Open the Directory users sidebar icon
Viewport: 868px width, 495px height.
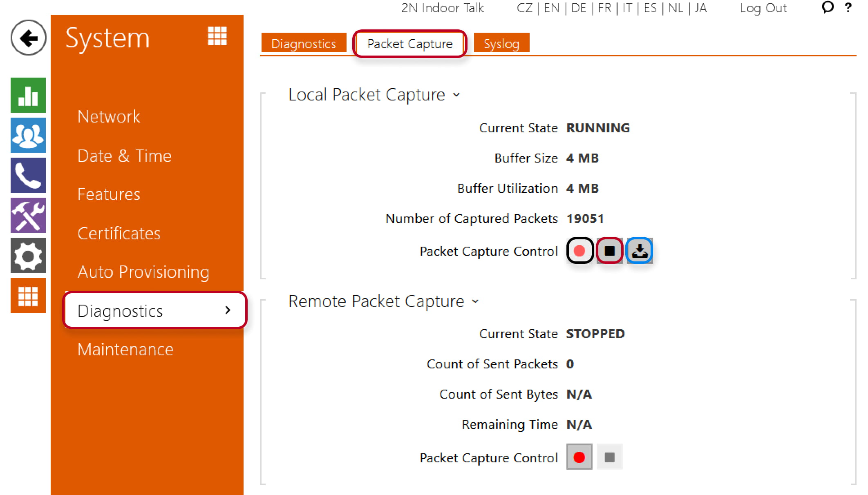pos(28,135)
